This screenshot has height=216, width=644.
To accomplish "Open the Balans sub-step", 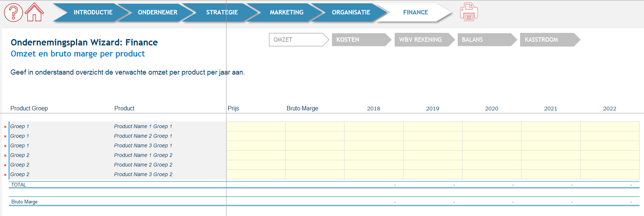I will [x=487, y=40].
